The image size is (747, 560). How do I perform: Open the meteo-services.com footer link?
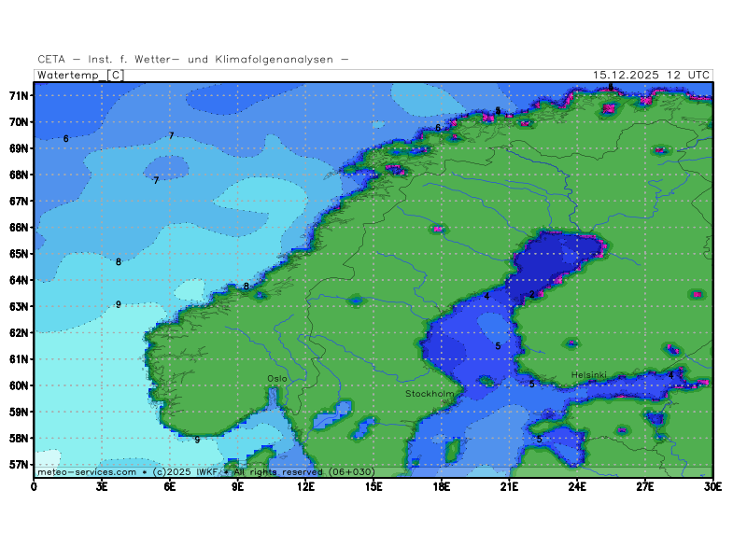click(86, 472)
